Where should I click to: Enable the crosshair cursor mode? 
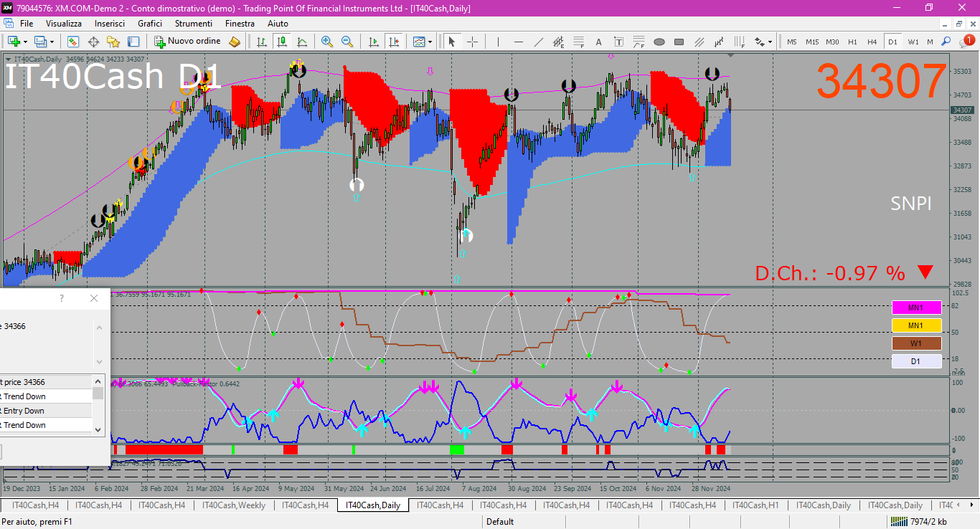pos(472,42)
